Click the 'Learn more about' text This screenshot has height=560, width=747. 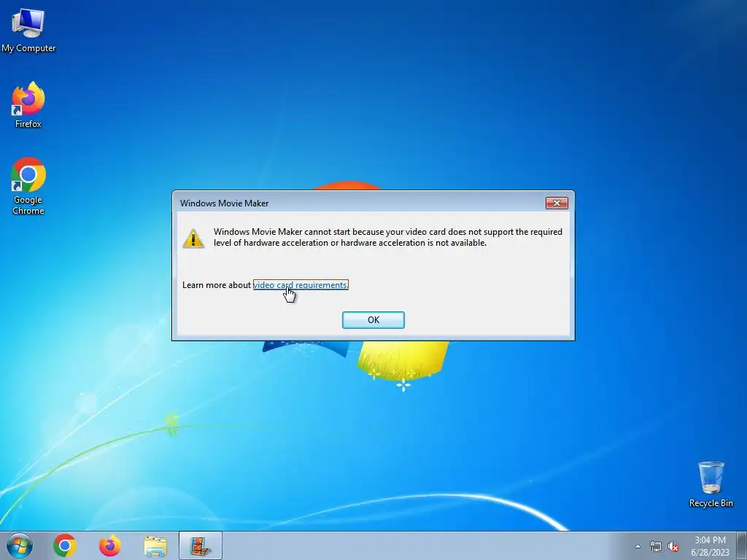pos(216,285)
